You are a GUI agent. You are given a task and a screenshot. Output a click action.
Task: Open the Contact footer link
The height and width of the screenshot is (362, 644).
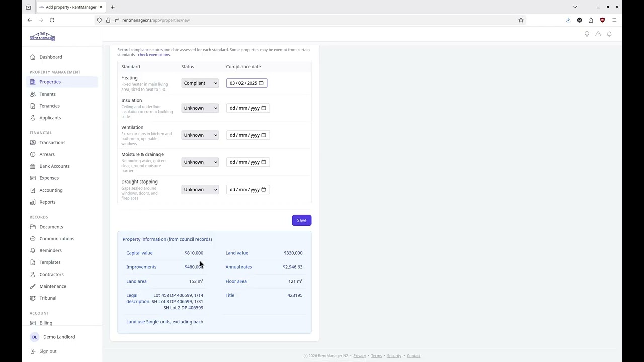(x=414, y=356)
